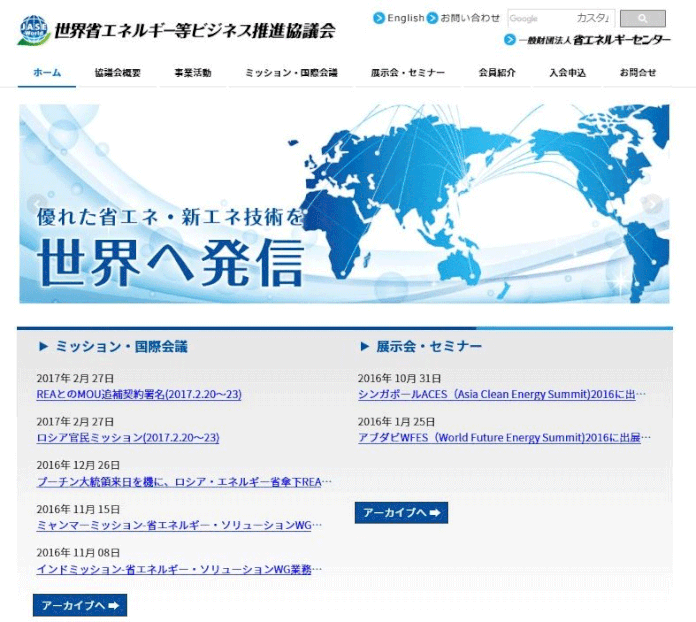
Task: Go to previous banner slide arrow
Action: 36,204
